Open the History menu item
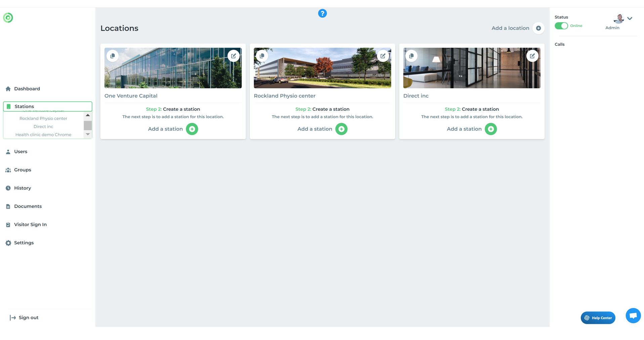The width and height of the screenshot is (644, 340). pos(23,188)
